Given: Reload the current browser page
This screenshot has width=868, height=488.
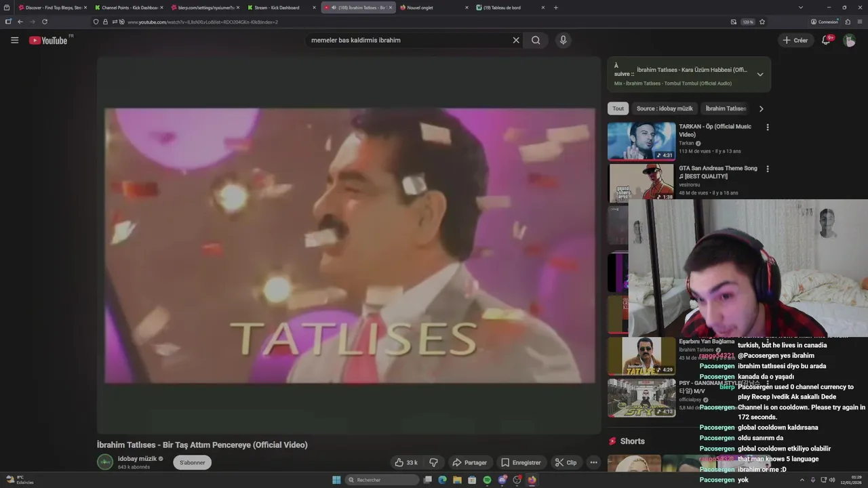Looking at the screenshot, I should [45, 22].
